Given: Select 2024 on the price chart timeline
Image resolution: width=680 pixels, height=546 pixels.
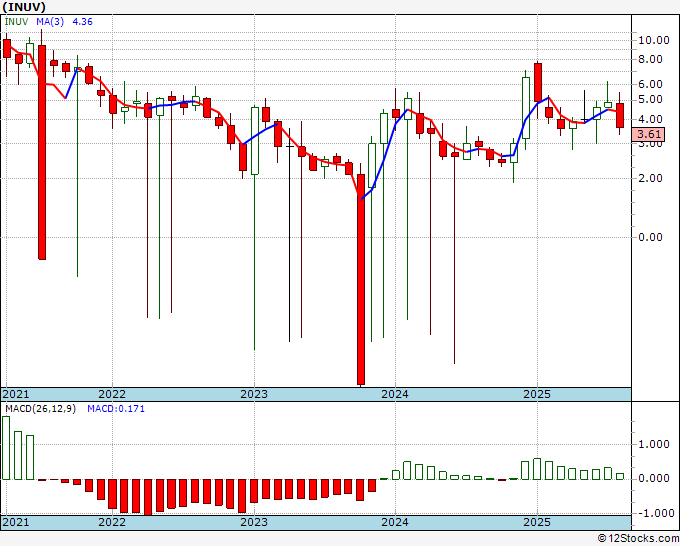Looking at the screenshot, I should pyautogui.click(x=395, y=394).
